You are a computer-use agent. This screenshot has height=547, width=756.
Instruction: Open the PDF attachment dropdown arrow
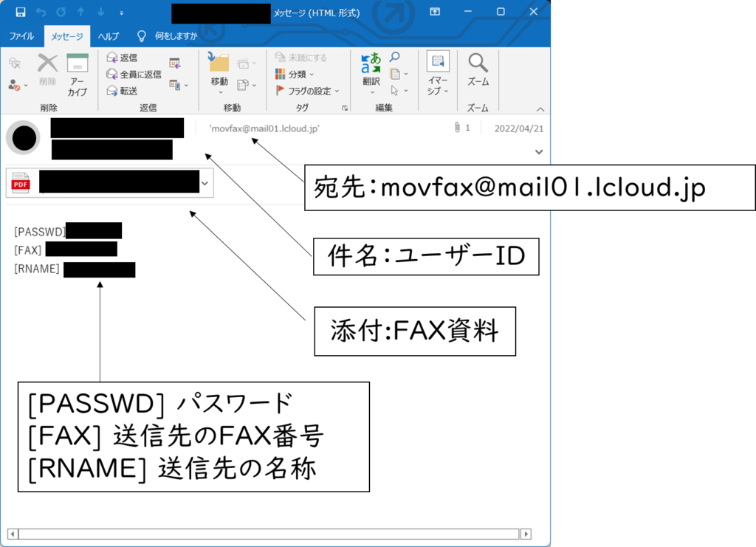tap(205, 183)
